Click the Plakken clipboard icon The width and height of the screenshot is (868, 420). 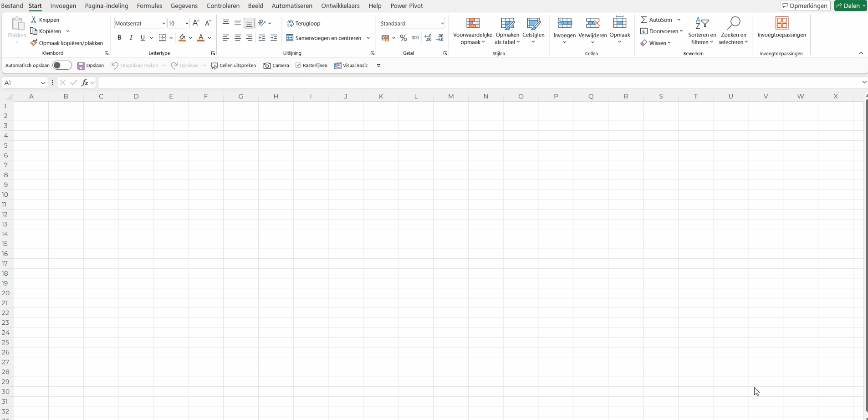[17, 24]
